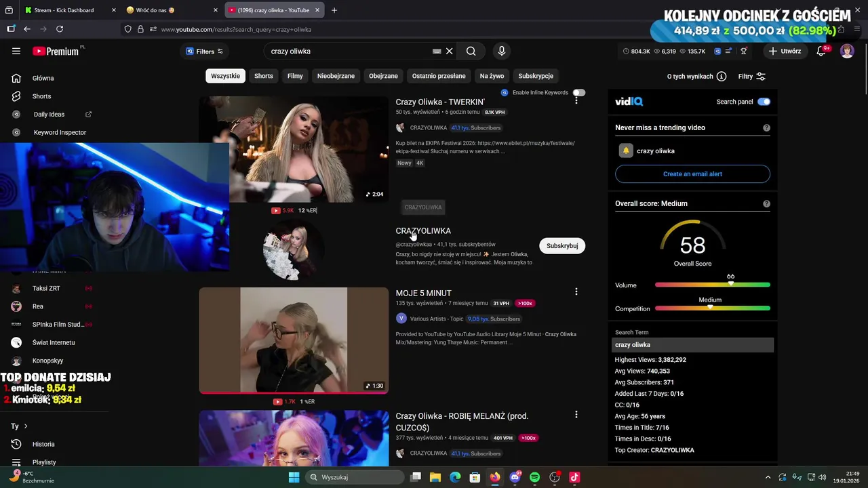Show hidden system tray icons
The height and width of the screenshot is (488, 868).
point(768,477)
